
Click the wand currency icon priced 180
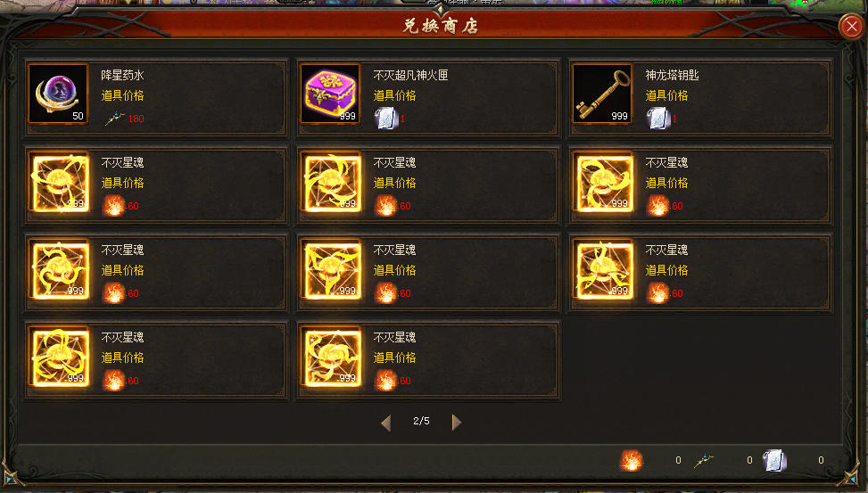(114, 119)
